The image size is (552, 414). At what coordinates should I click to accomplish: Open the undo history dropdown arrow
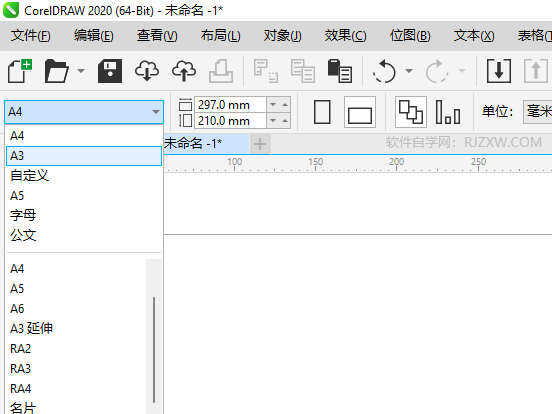pos(409,71)
